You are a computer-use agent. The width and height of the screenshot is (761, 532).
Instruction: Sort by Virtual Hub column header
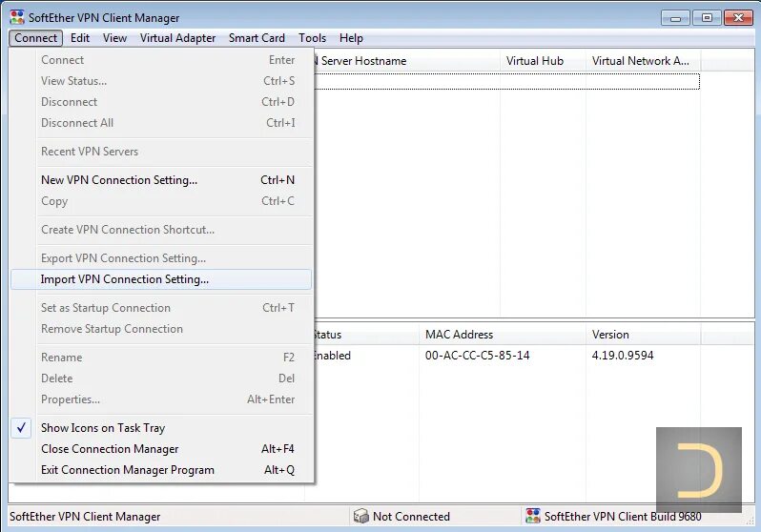coord(543,61)
